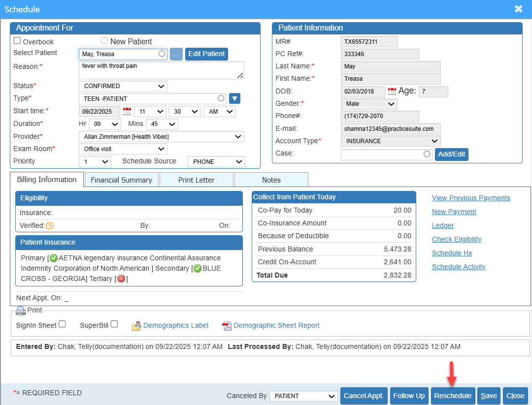
Task: Click the Print printer icon
Action: pyautogui.click(x=21, y=311)
